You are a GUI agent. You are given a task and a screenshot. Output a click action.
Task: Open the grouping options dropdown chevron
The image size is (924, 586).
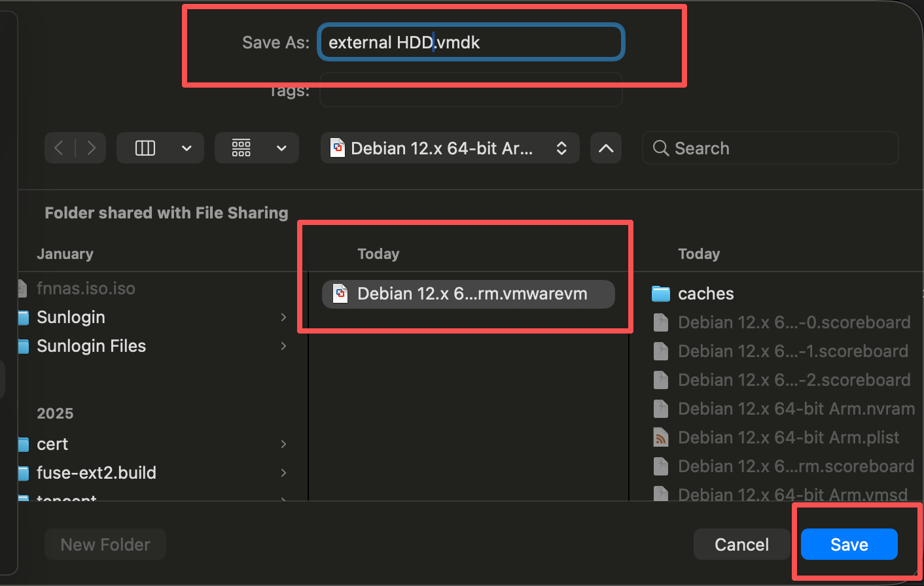pyautogui.click(x=281, y=148)
